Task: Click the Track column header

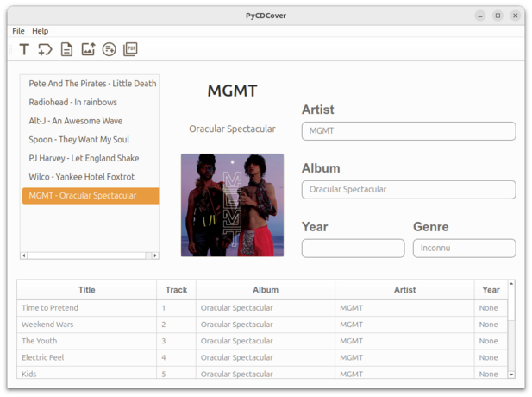Action: pos(176,290)
